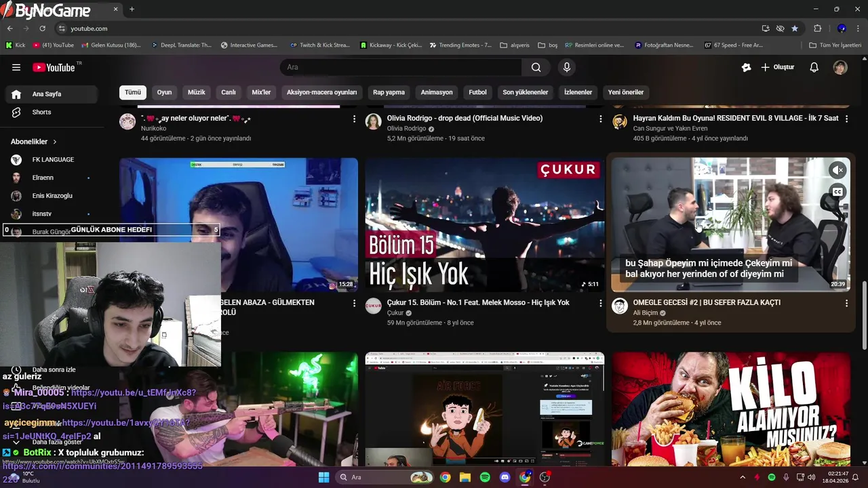The width and height of the screenshot is (868, 488).
Task: Open a new browser tab
Action: coord(132,9)
